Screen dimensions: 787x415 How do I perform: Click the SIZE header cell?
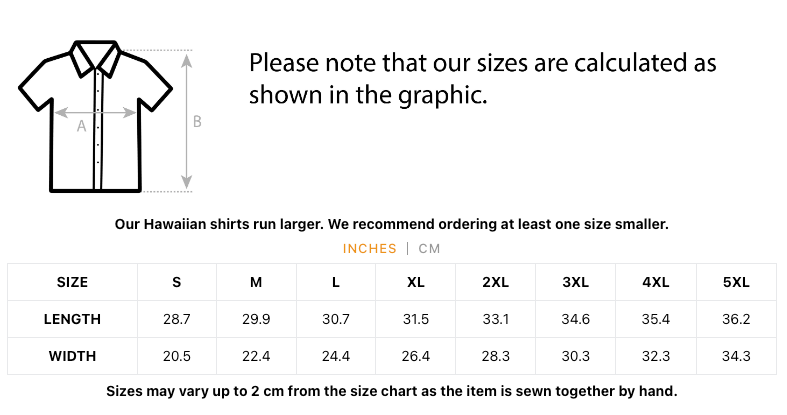(72, 282)
